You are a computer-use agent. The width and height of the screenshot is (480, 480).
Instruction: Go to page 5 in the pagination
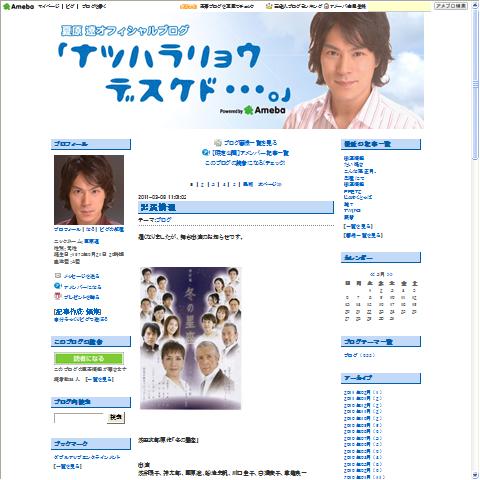point(234,184)
